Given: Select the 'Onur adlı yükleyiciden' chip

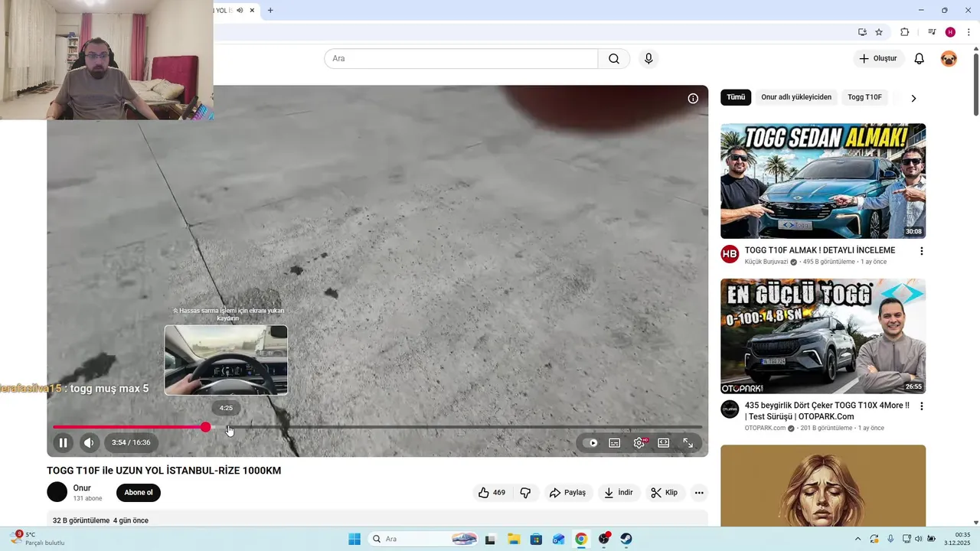Looking at the screenshot, I should point(796,97).
